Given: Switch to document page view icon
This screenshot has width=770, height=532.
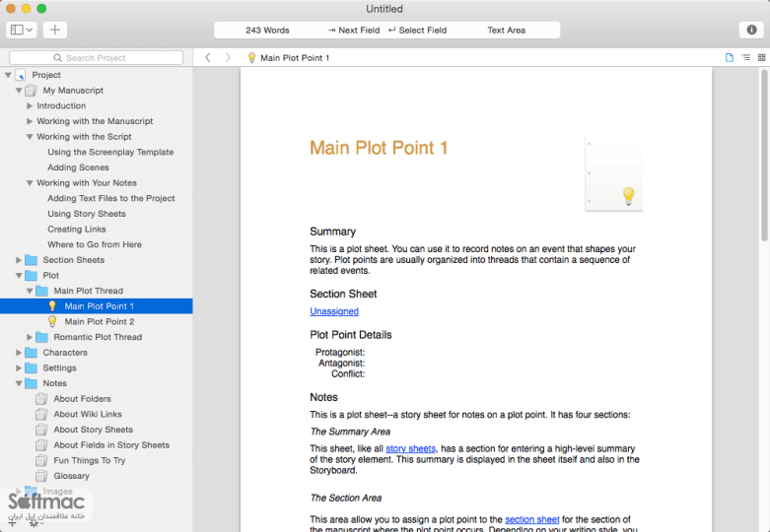Looking at the screenshot, I should point(730,58).
